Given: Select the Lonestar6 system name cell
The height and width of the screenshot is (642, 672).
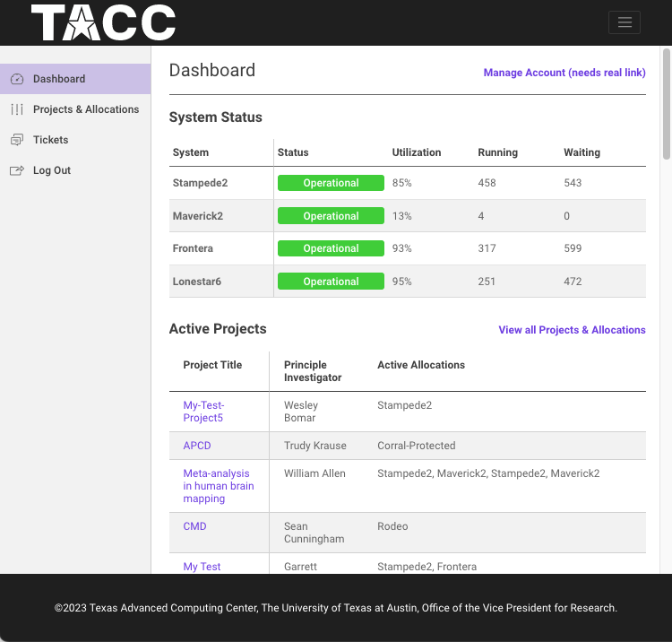Looking at the screenshot, I should (197, 282).
